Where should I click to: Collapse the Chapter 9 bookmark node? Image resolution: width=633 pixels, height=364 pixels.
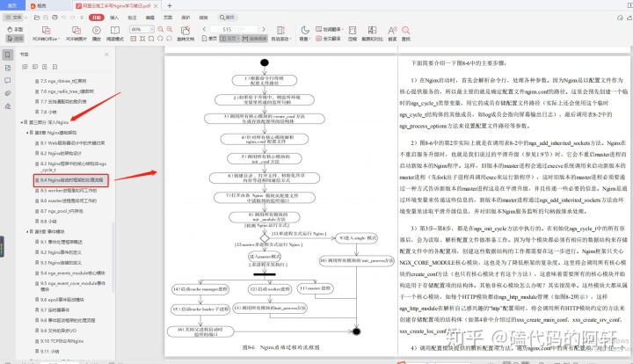(27, 231)
